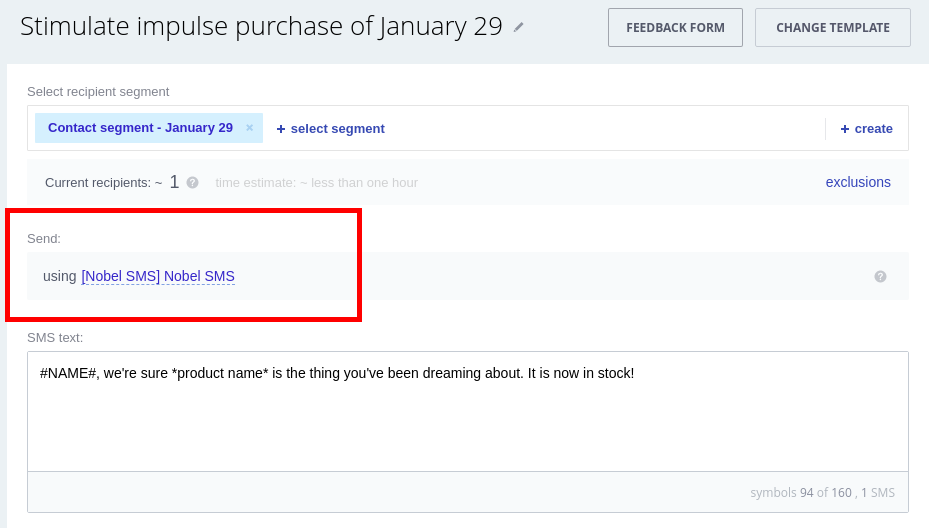Viewport: 929px width, 528px height.
Task: Add another segment via select segment
Action: coord(330,129)
